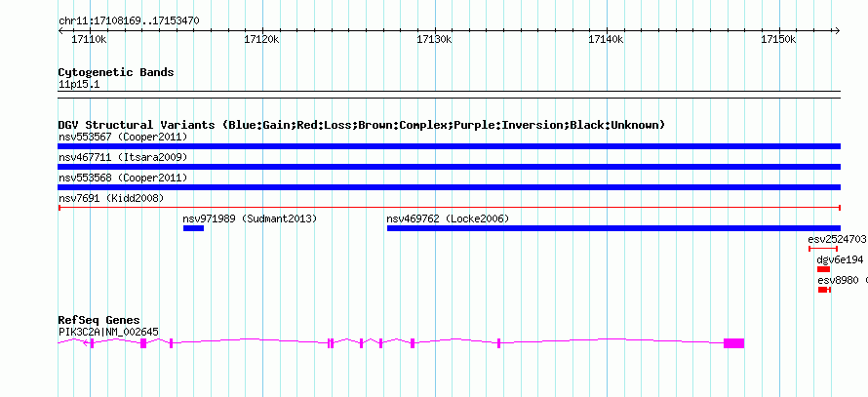Select the nsv469762 (Locke2006) label
Viewport: 868px width, 397px height.
point(448,219)
